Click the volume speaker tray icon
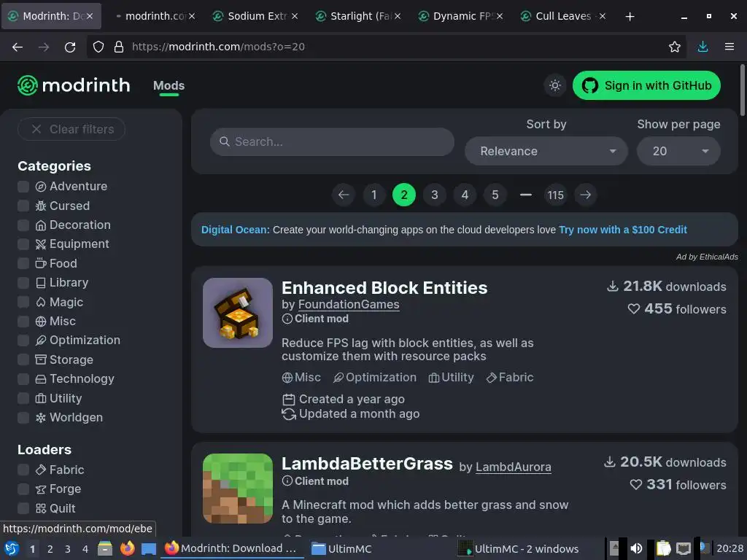The image size is (747, 560). pyautogui.click(x=636, y=548)
